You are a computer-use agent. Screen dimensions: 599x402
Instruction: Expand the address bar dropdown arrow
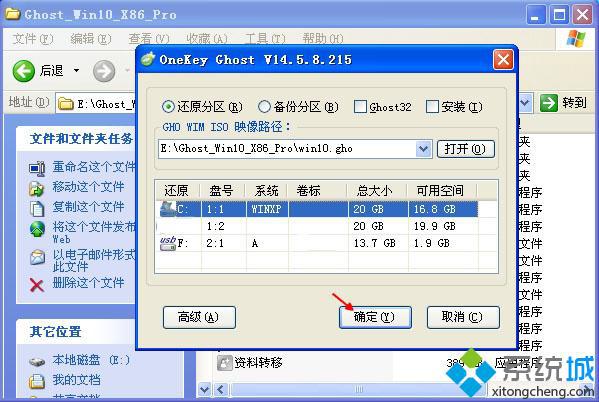[x=525, y=103]
